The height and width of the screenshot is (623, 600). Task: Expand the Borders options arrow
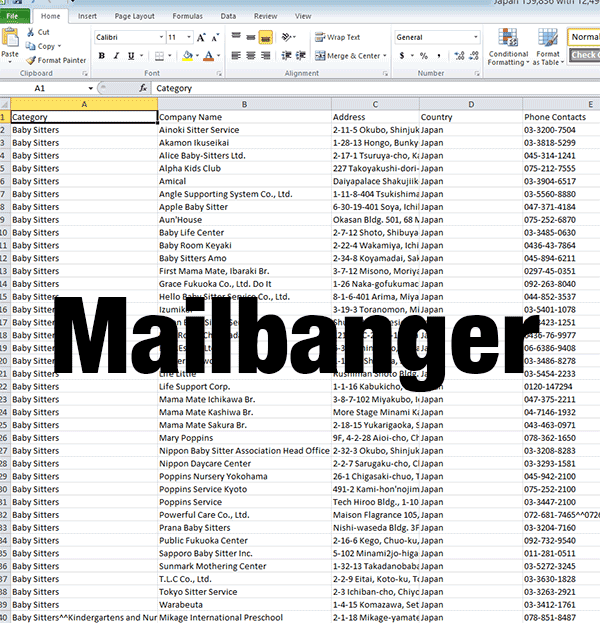pos(170,56)
